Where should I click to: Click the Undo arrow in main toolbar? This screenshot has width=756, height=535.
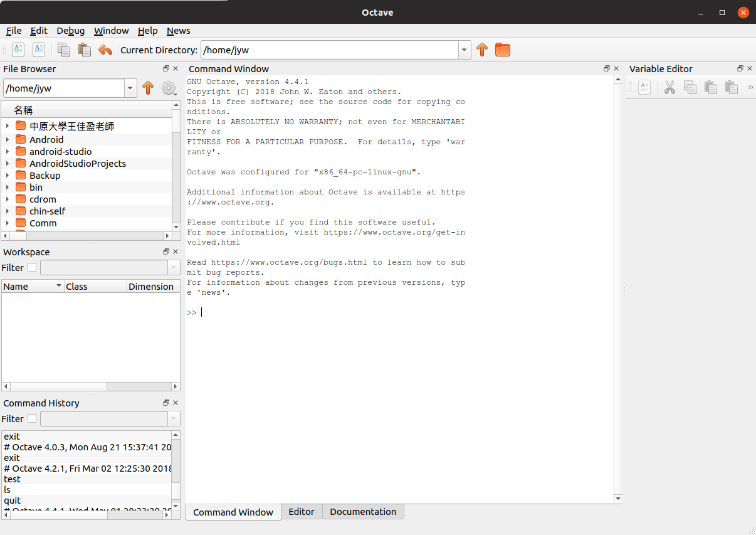[x=105, y=50]
